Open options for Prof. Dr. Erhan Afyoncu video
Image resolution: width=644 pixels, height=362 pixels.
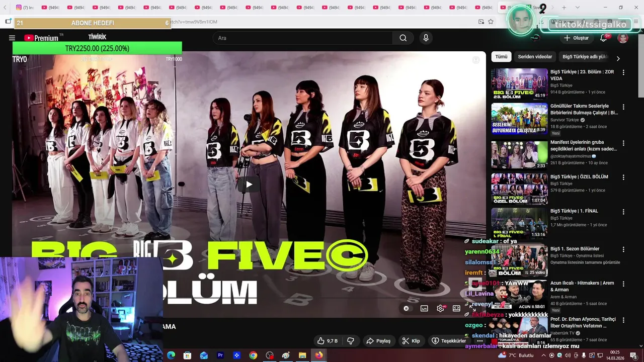(x=623, y=319)
